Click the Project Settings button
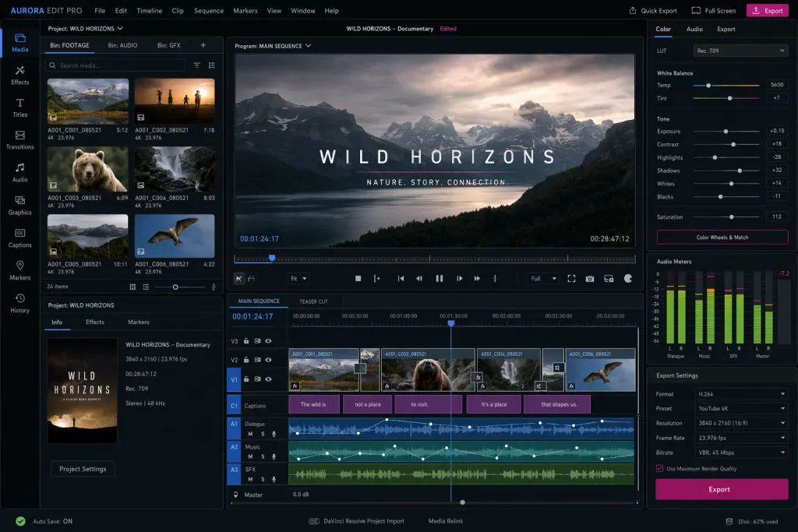The height and width of the screenshot is (532, 798). [83, 469]
